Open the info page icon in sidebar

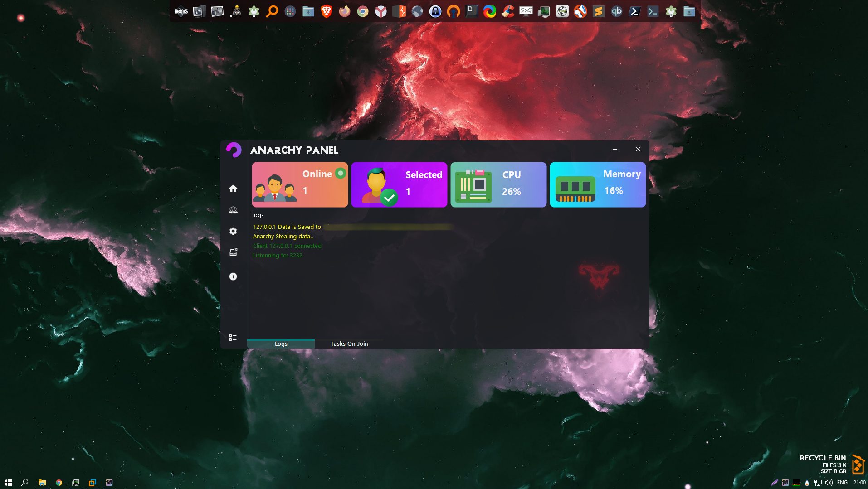tap(233, 276)
